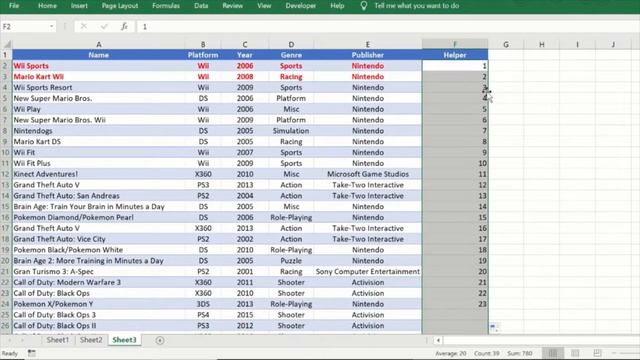
Task: Select column B header
Action: pyautogui.click(x=203, y=44)
